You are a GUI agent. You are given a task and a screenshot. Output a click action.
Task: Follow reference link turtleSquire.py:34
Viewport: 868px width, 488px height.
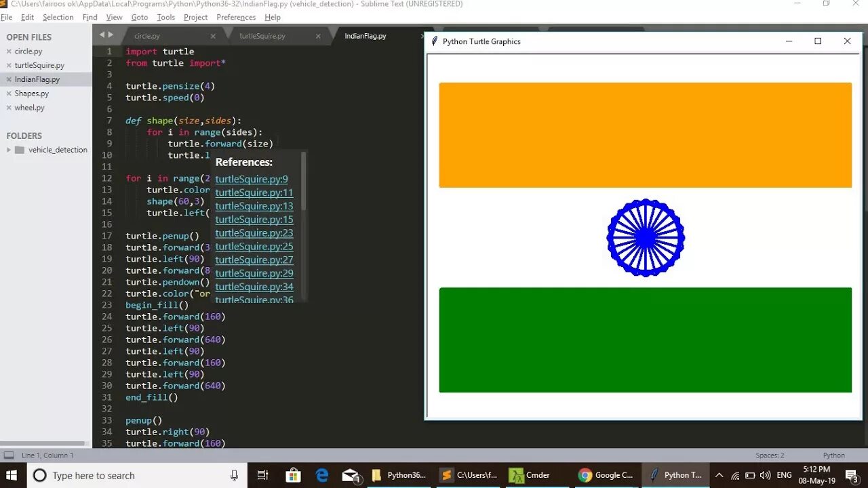(254, 287)
